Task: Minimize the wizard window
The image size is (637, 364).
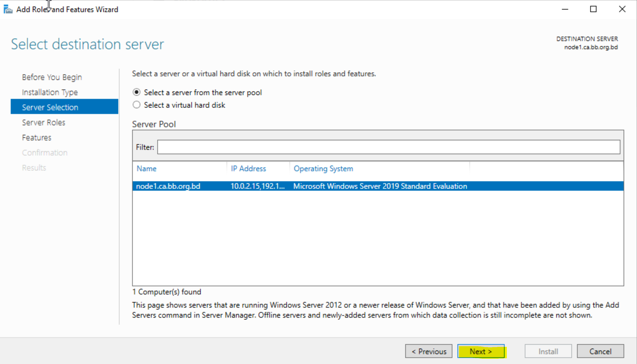Action: pyautogui.click(x=565, y=9)
